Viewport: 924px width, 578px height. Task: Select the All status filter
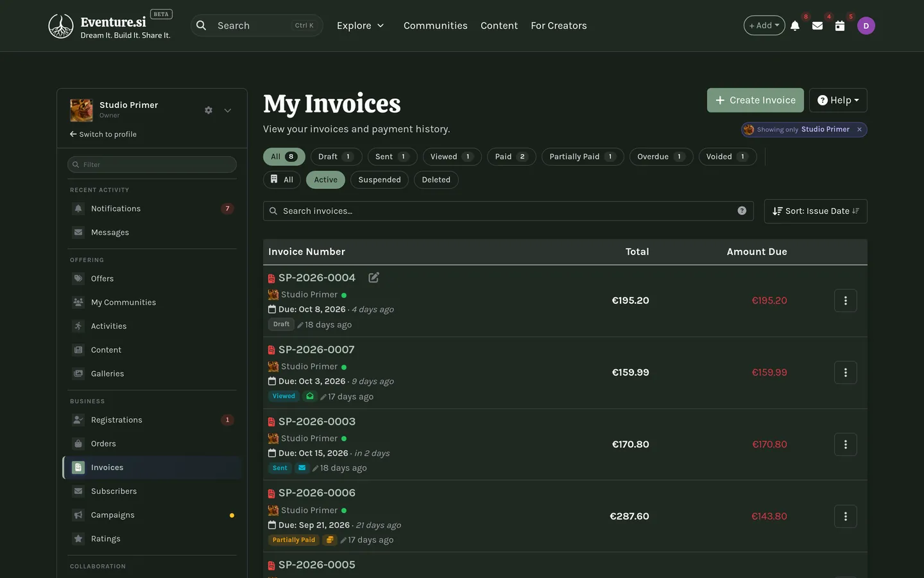(284, 157)
